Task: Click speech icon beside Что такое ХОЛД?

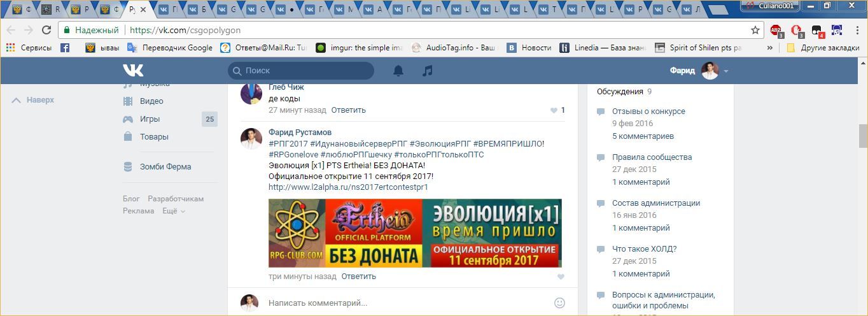Action: [x=601, y=250]
